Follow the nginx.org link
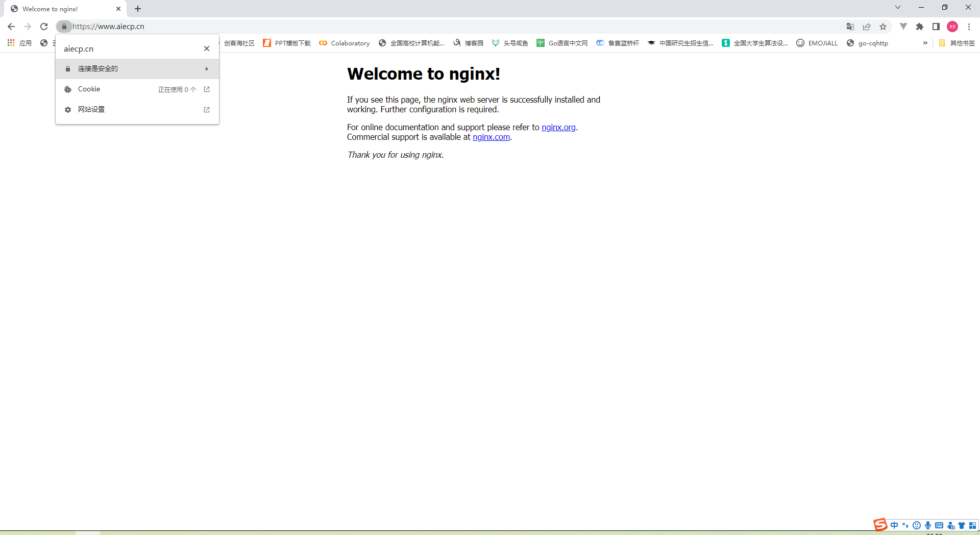Screen dimensions: 980x535 558,127
